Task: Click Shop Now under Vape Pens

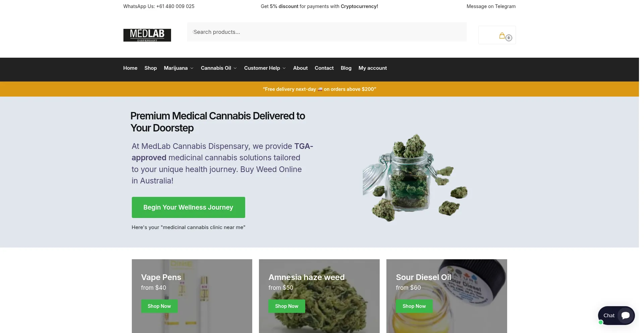Action: pos(159,306)
